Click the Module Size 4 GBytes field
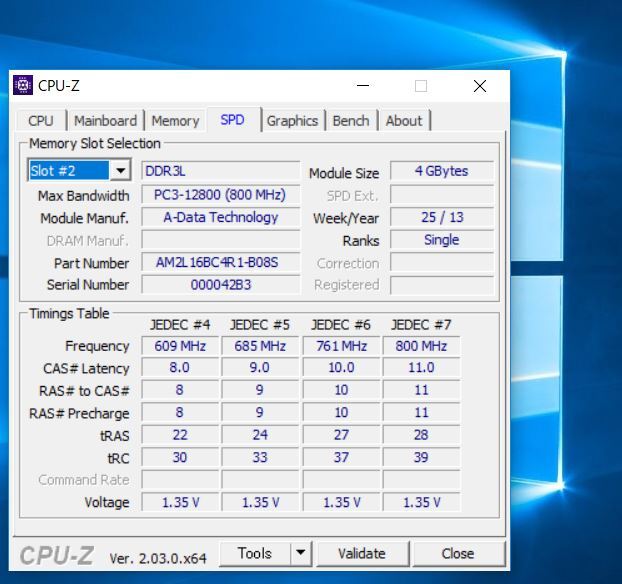Viewport: 622px width, 584px height. pos(441,171)
